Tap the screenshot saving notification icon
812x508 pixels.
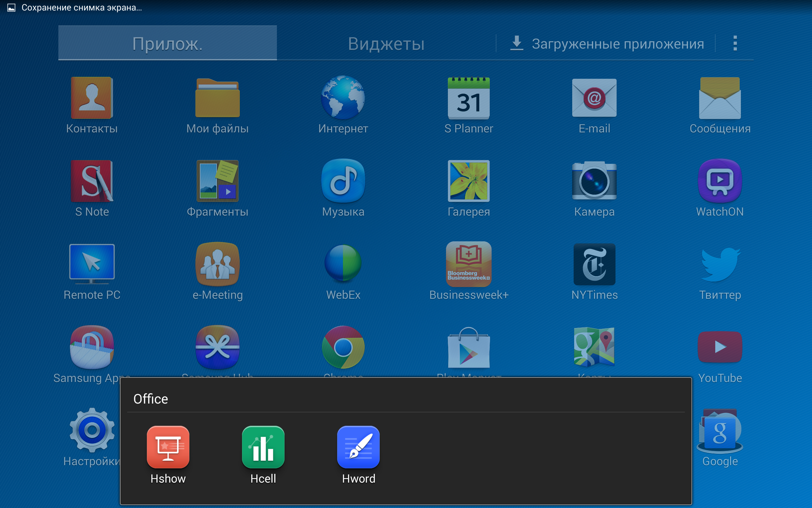click(11, 7)
